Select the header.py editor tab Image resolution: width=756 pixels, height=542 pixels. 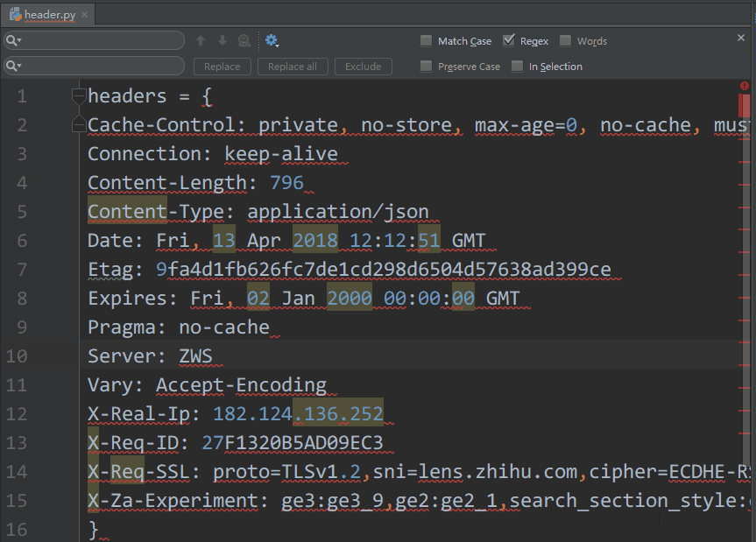[x=48, y=15]
